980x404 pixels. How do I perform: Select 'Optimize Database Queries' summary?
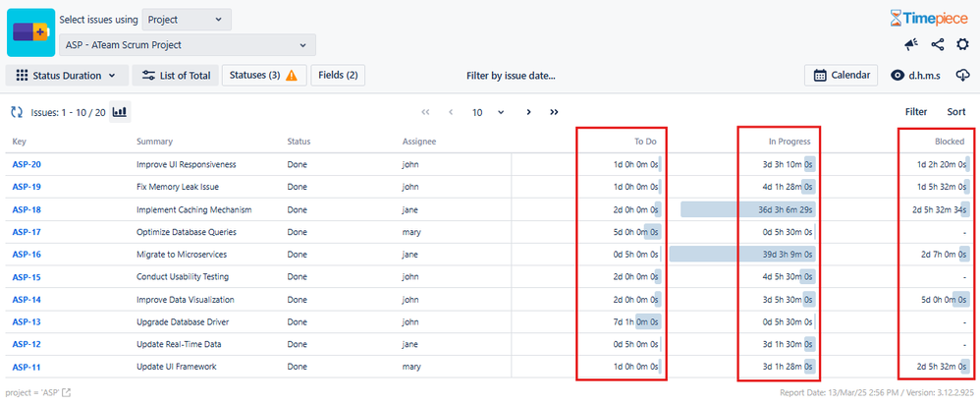pyautogui.click(x=187, y=232)
